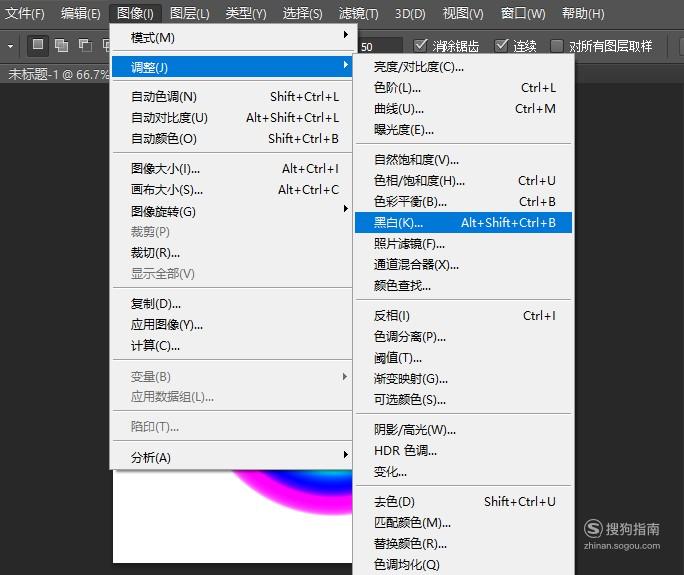Image resolution: width=684 pixels, height=575 pixels.
Task: Open 替换颜色(R)... dialog
Action: 463,544
